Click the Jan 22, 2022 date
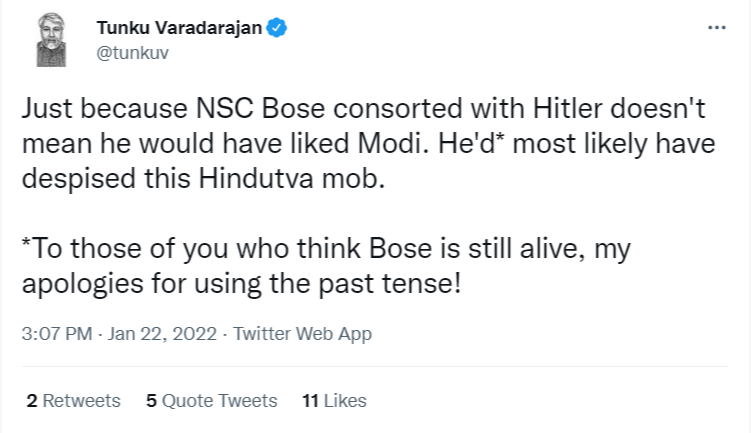Viewport: 751px width, 433px height. pyautogui.click(x=162, y=334)
